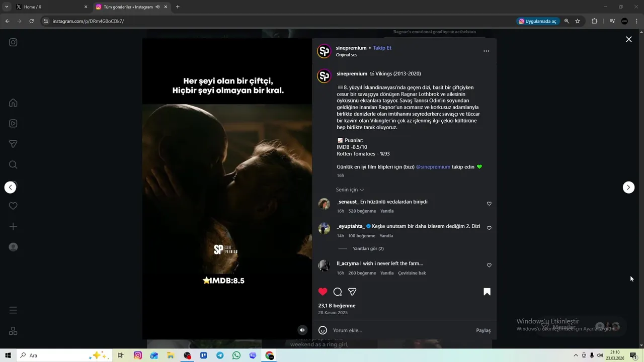
Task: Click the Instagram logo in left sidebar
Action: [13, 42]
